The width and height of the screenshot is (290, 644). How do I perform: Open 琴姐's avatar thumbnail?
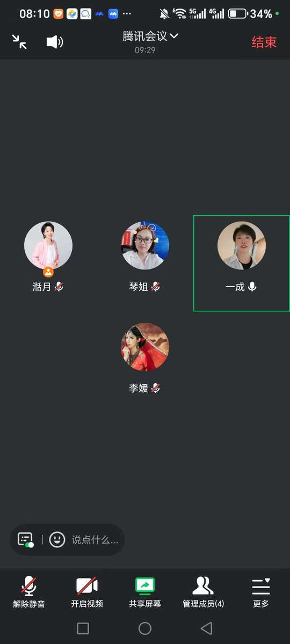(145, 246)
